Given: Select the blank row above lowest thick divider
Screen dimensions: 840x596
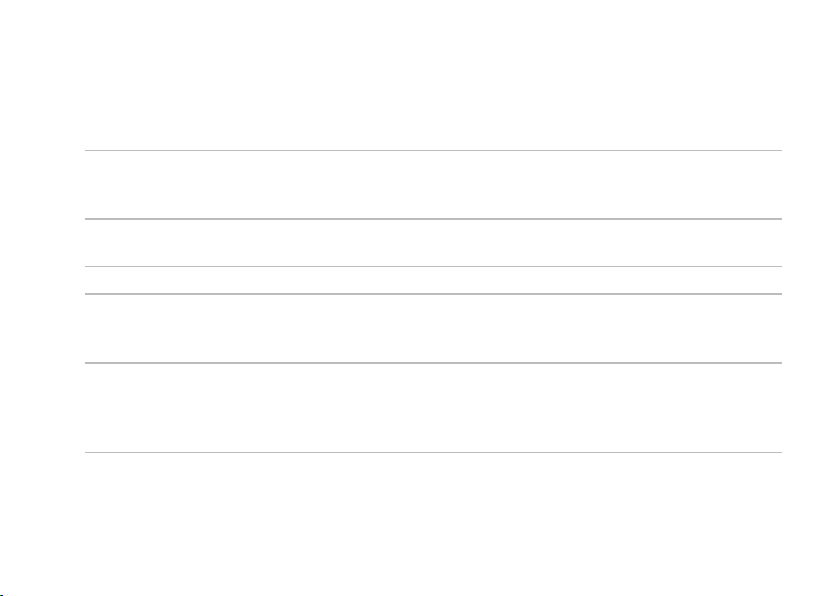Looking at the screenshot, I should pyautogui.click(x=433, y=328).
